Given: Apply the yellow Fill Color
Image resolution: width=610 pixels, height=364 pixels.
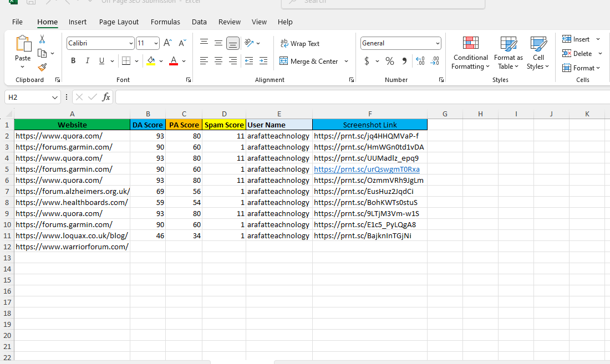Looking at the screenshot, I should 151,61.
